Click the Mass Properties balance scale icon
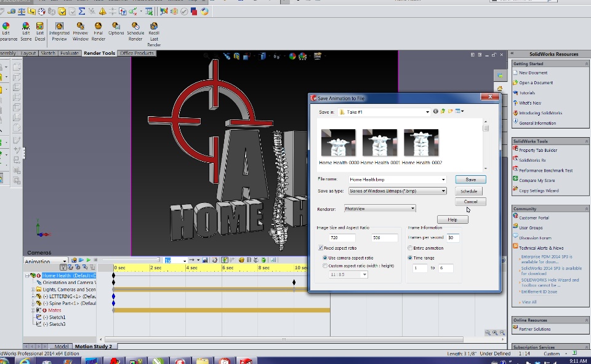Screen dimensions: 591x364 coord(22,12)
